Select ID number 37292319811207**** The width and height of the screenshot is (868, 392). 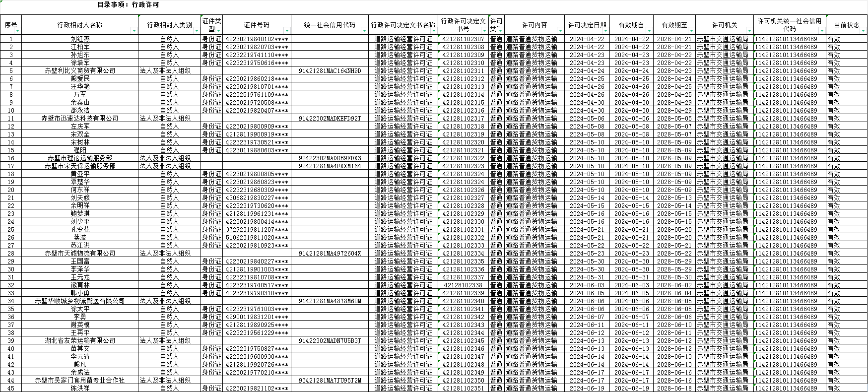tap(257, 229)
